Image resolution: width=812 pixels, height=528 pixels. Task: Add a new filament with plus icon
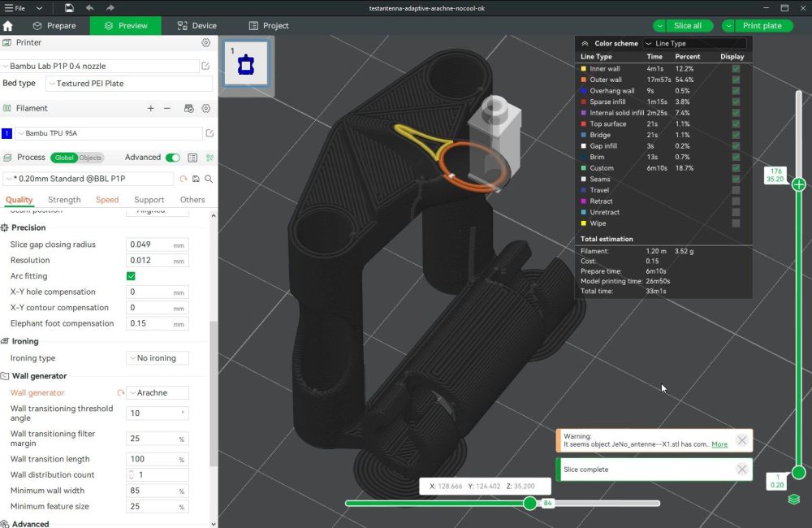(151, 108)
